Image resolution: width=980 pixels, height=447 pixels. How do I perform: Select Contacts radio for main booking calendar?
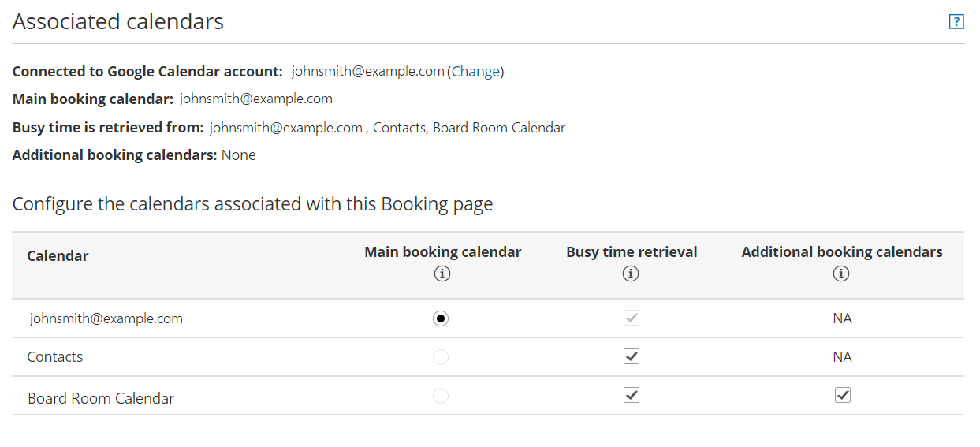point(441,357)
